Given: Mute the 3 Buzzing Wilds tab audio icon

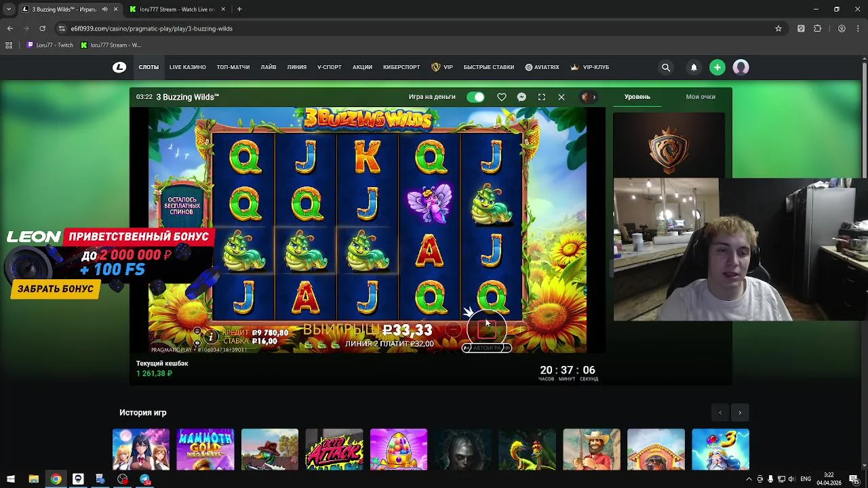Looking at the screenshot, I should (x=104, y=9).
